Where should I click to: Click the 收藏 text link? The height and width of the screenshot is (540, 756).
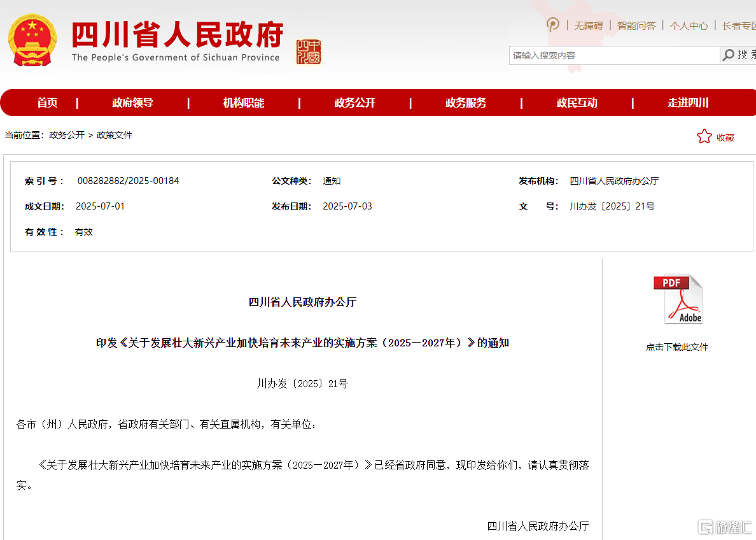[725, 138]
